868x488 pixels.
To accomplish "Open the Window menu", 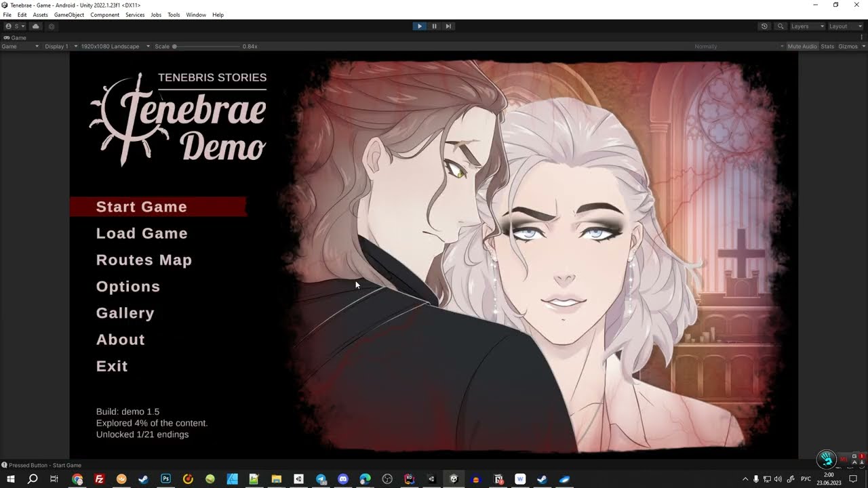I will pyautogui.click(x=196, y=15).
